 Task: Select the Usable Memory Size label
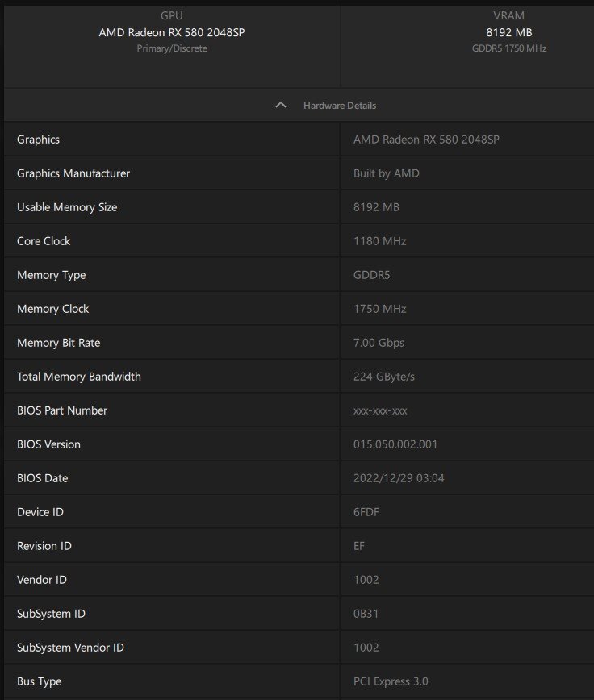(67, 207)
